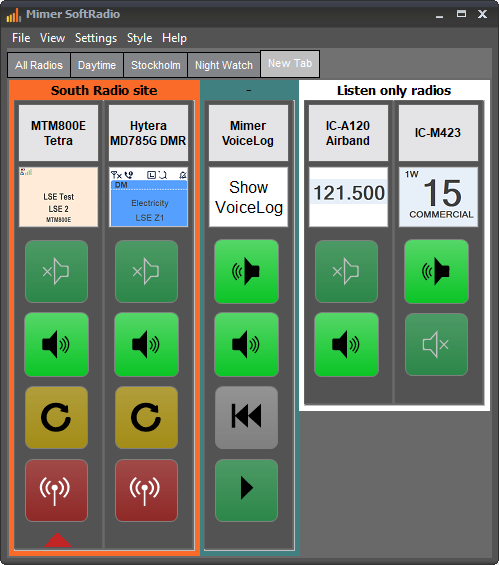The image size is (499, 565).
Task: Open the Style menu
Action: click(x=139, y=38)
